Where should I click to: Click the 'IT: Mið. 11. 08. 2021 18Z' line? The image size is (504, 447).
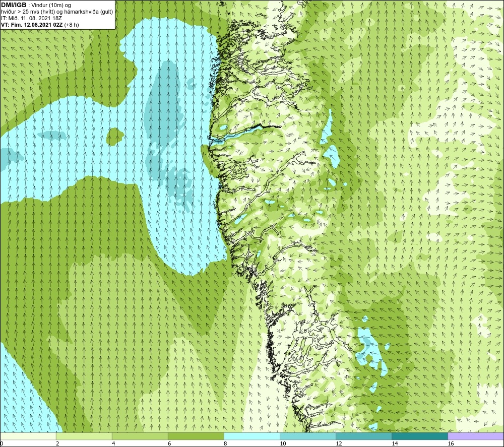pos(31,18)
